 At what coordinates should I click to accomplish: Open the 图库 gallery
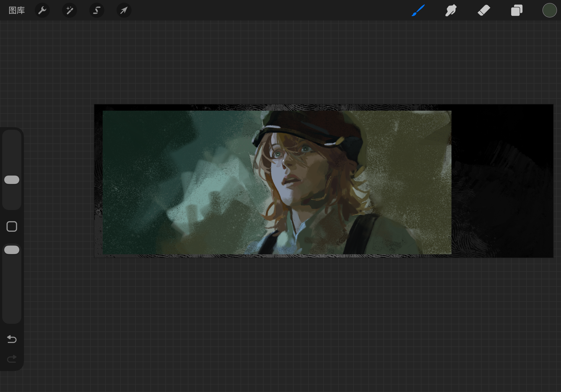click(17, 11)
